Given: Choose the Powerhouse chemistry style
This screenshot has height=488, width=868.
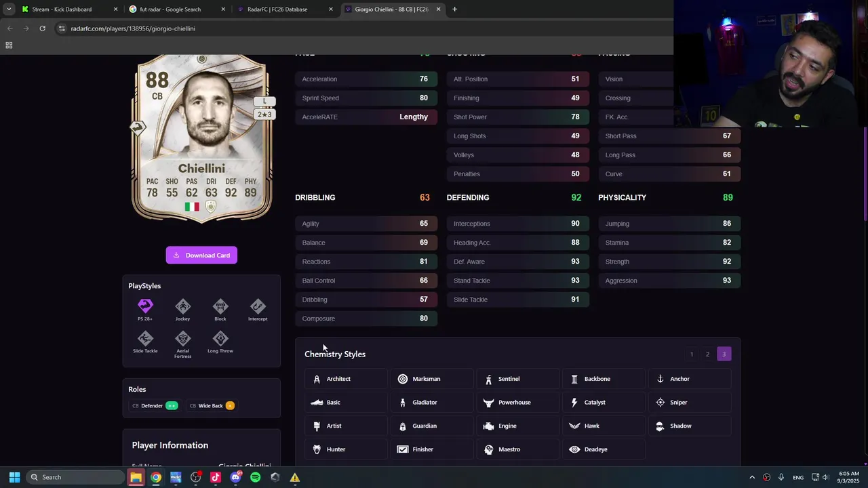Looking at the screenshot, I should [518, 403].
